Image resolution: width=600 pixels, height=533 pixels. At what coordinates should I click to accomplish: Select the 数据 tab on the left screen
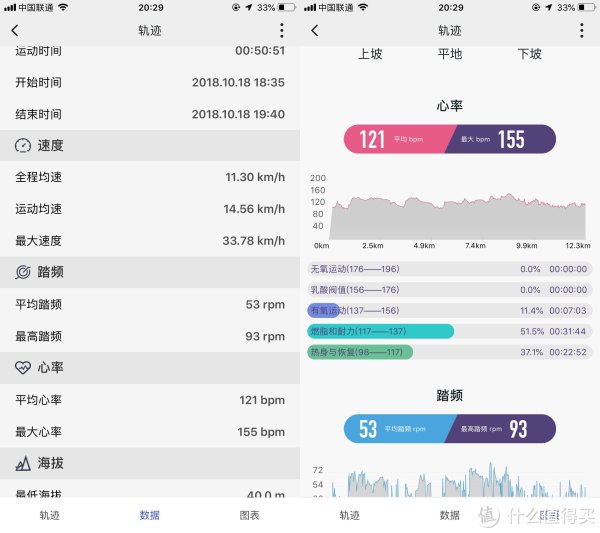click(150, 515)
